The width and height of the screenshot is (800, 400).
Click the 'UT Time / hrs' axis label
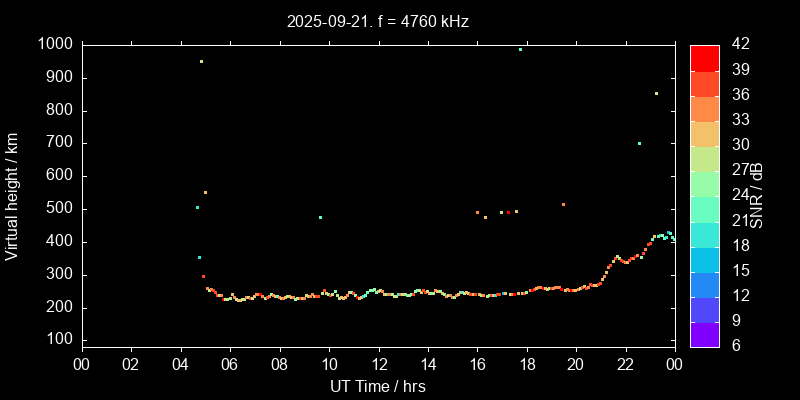point(377,386)
